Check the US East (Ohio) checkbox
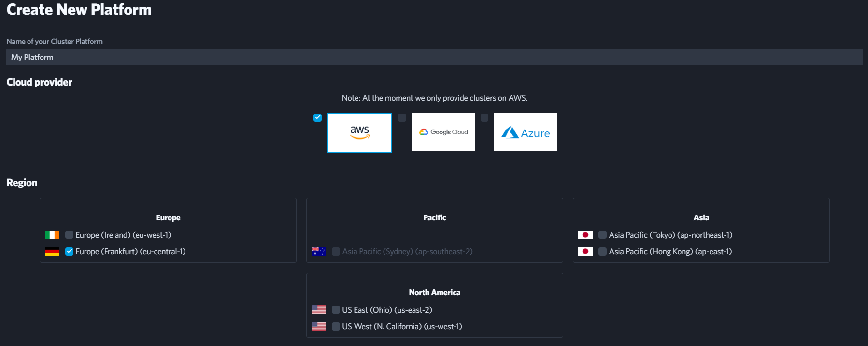Viewport: 868px width, 346px height. pos(336,310)
